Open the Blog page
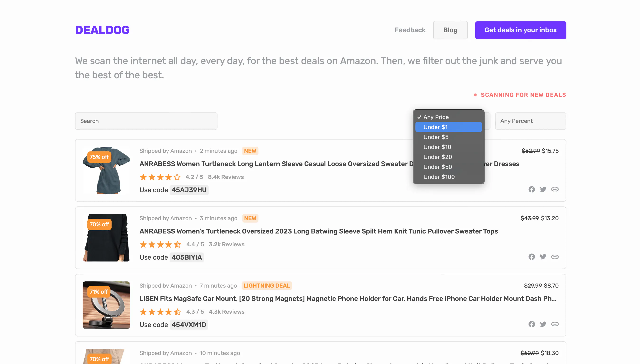 [450, 30]
